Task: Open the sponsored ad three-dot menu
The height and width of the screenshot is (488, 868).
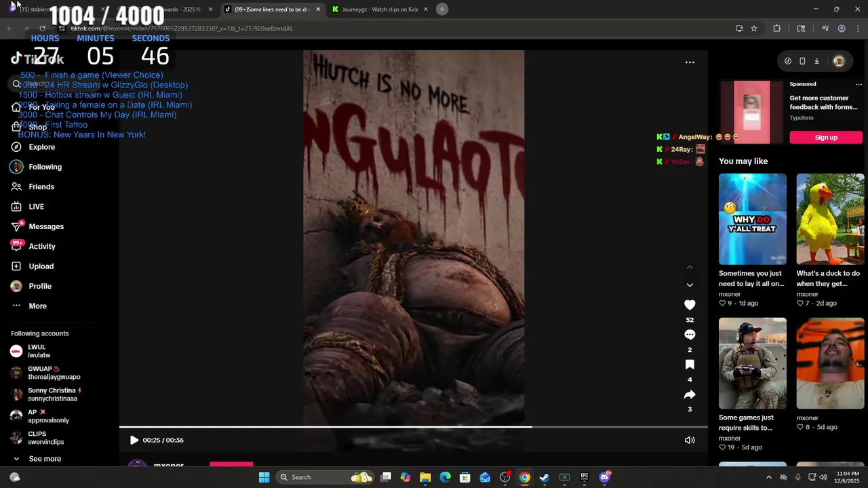Action: point(859,85)
